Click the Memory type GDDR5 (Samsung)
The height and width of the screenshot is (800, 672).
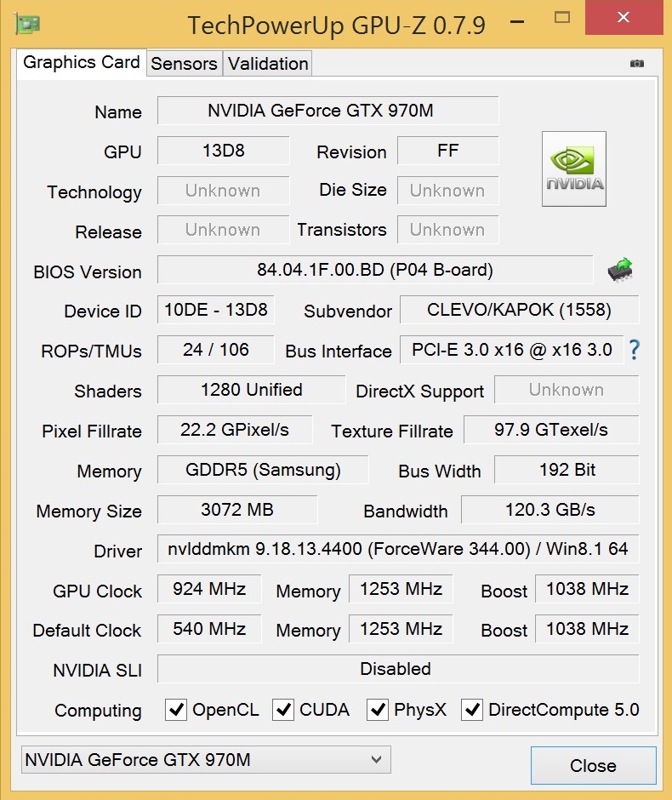tap(263, 470)
